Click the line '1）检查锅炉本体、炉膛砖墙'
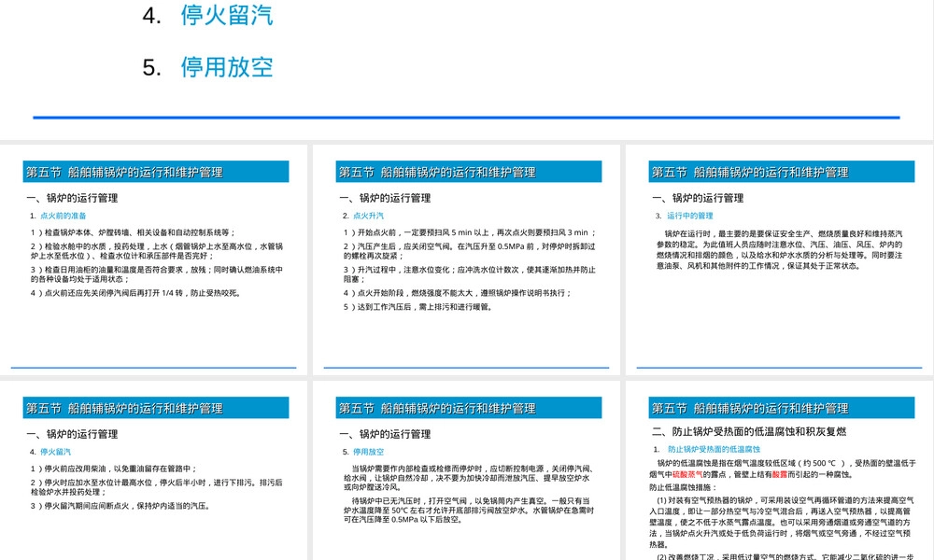This screenshot has height=560, width=934. click(134, 232)
